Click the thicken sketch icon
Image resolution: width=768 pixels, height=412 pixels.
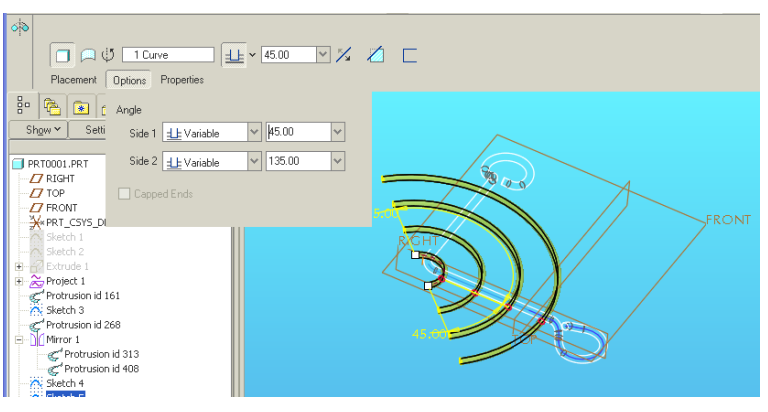click(x=409, y=55)
